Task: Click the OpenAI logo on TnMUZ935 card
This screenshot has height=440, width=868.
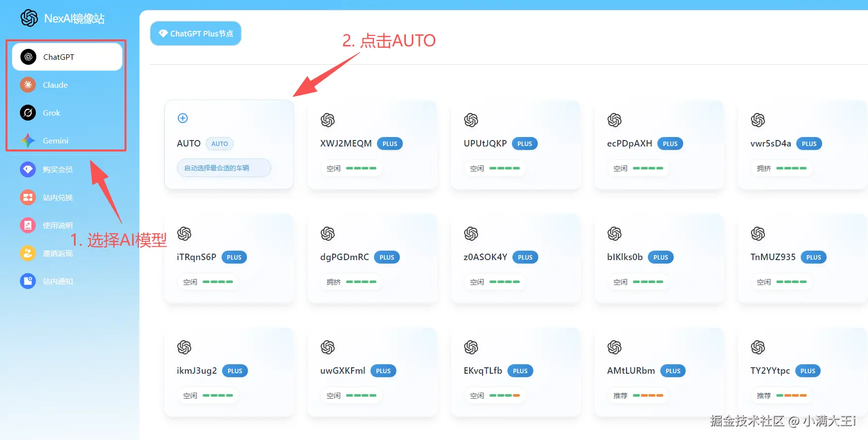Action: [758, 234]
